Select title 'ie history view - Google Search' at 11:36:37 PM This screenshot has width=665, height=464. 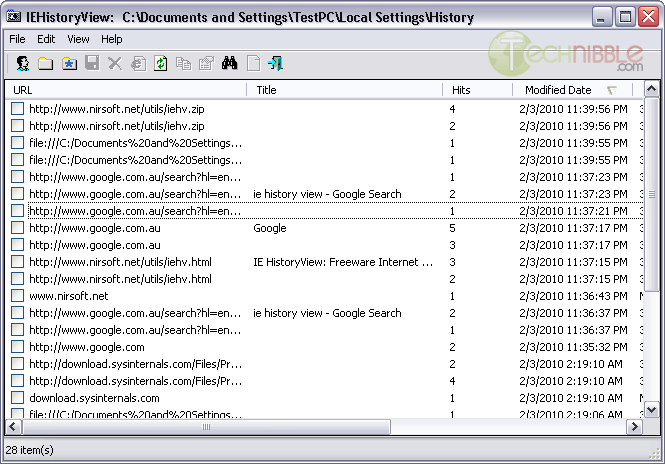(327, 313)
